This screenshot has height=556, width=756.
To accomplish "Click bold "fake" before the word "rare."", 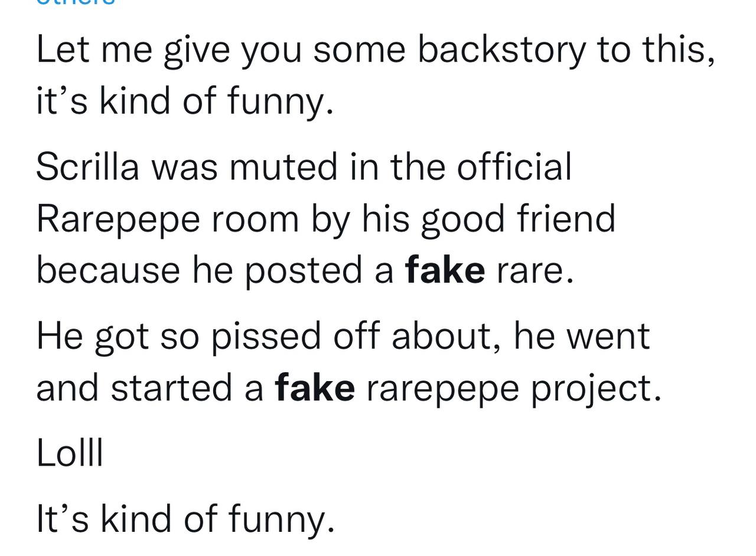I will tap(445, 270).
